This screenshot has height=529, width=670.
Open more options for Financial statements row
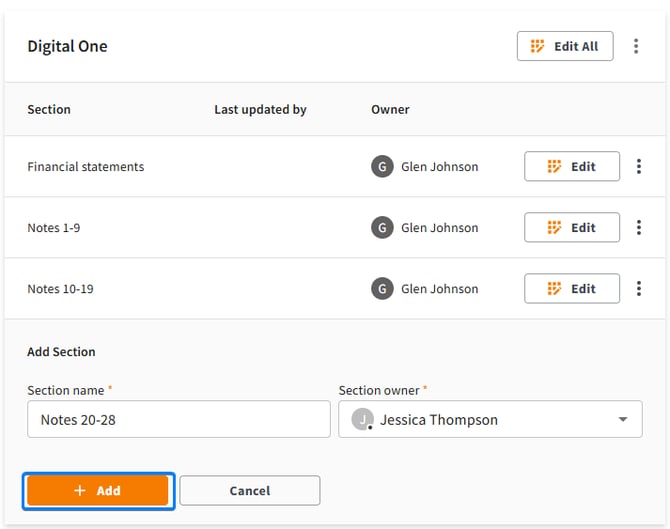point(639,167)
